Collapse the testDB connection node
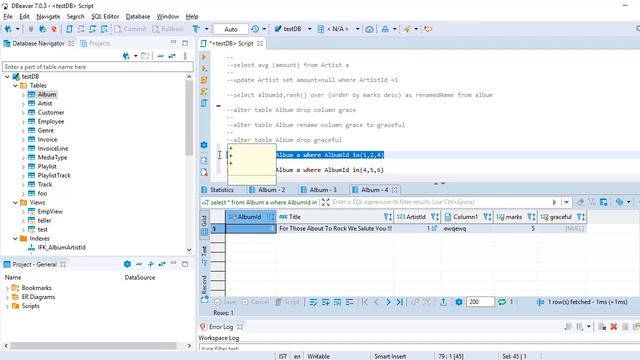Screen dimensions: 640x360 click(x=7, y=76)
